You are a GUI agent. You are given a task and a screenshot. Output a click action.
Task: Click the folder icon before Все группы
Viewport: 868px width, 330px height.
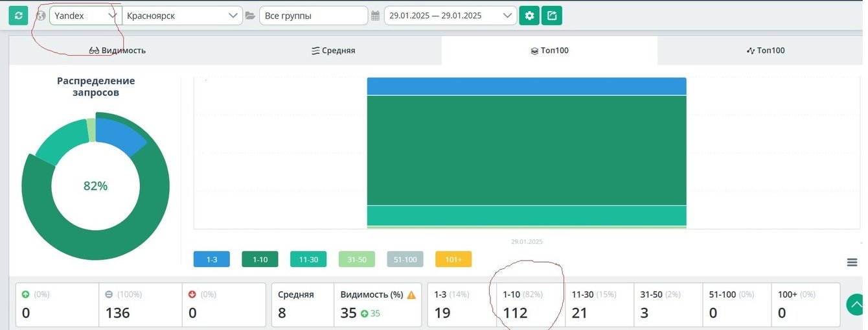tap(251, 16)
